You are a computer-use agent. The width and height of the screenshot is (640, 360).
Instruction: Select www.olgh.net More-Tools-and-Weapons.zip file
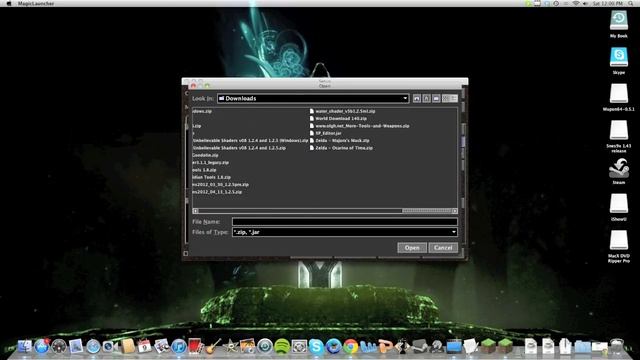359,126
